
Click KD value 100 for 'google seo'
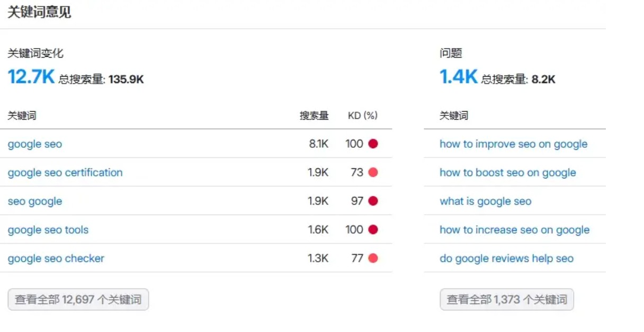[354, 144]
